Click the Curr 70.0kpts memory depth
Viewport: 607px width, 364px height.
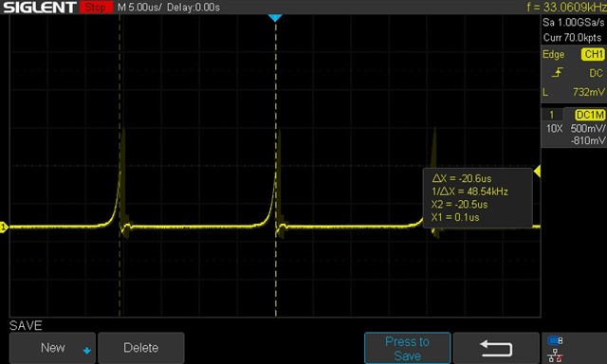(572, 38)
